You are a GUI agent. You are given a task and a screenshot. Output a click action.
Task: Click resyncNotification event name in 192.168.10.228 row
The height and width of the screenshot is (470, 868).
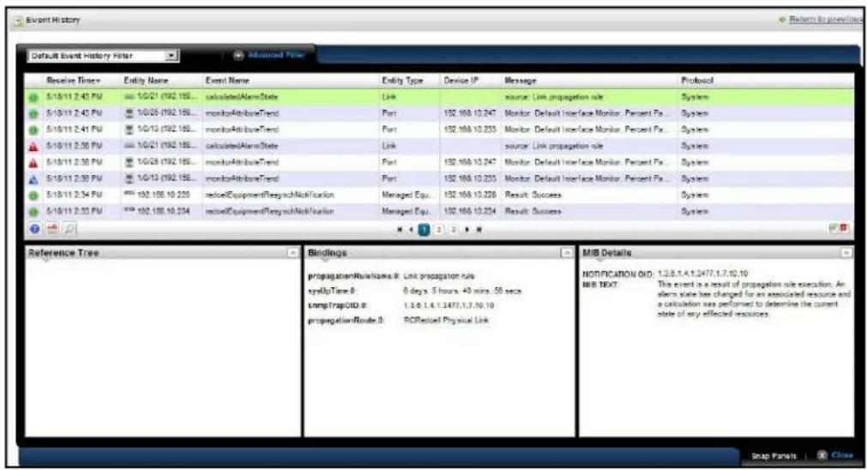click(x=269, y=196)
